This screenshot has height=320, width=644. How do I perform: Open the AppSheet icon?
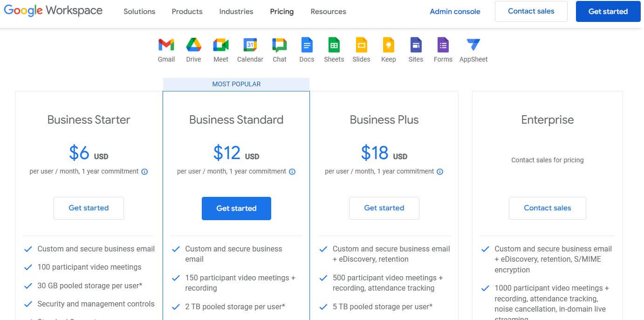pyautogui.click(x=473, y=45)
